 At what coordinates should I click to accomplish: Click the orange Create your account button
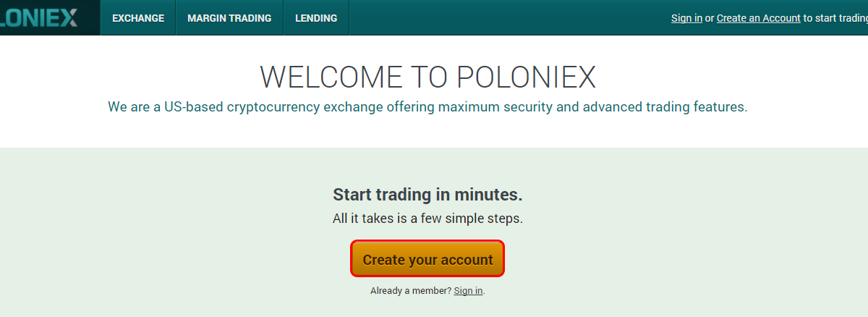pos(427,259)
